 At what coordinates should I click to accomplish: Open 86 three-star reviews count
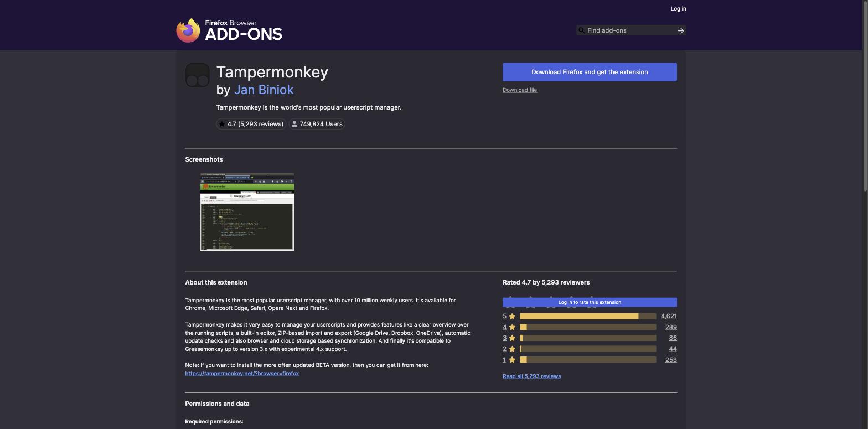coord(673,338)
